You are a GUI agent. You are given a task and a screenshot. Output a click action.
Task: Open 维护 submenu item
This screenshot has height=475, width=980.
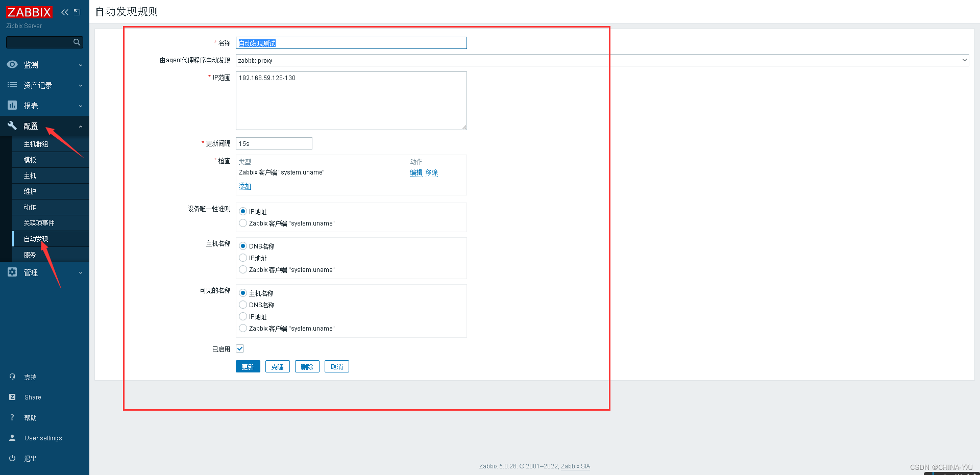pyautogui.click(x=51, y=192)
